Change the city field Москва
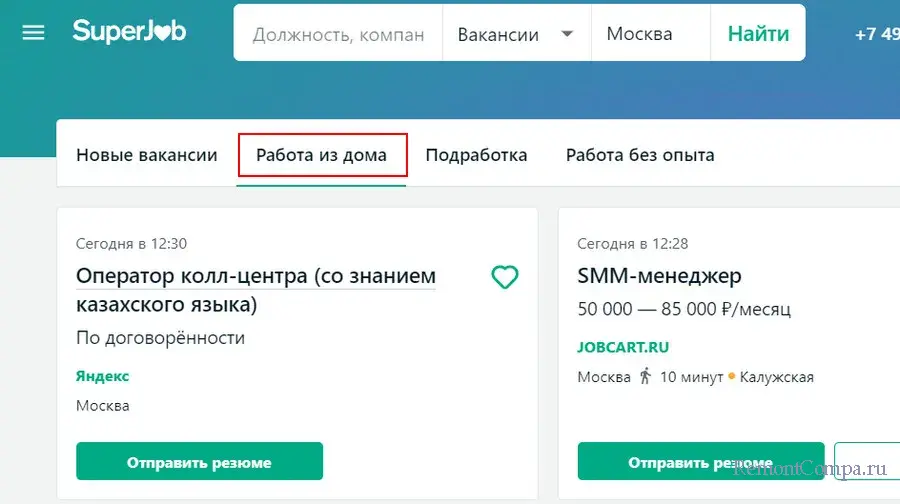 click(650, 34)
